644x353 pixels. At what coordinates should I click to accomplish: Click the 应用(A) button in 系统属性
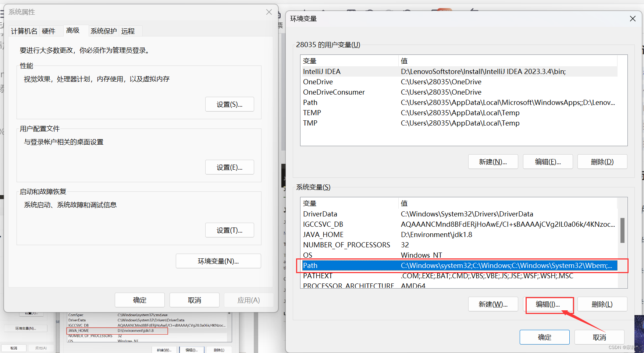coord(249,300)
